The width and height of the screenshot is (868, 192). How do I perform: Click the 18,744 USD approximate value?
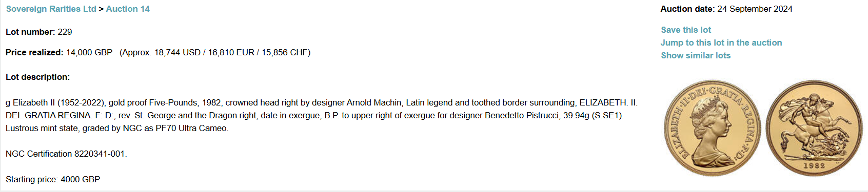(177, 52)
